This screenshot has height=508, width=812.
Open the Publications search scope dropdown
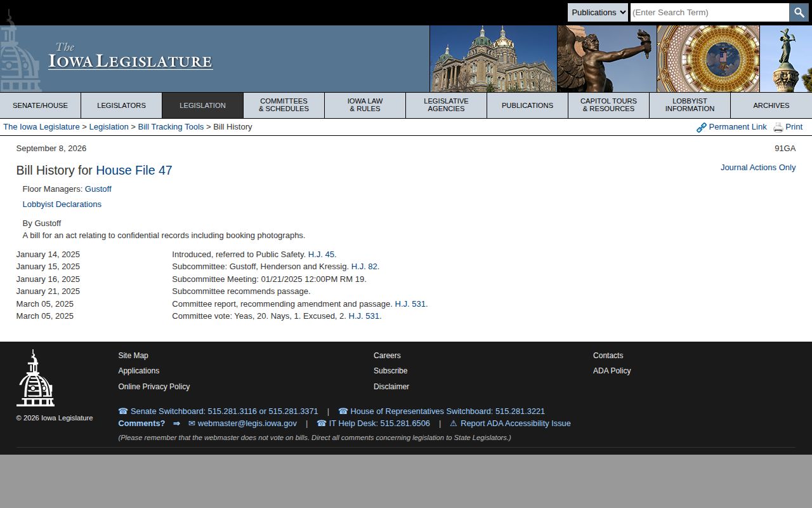(x=598, y=12)
